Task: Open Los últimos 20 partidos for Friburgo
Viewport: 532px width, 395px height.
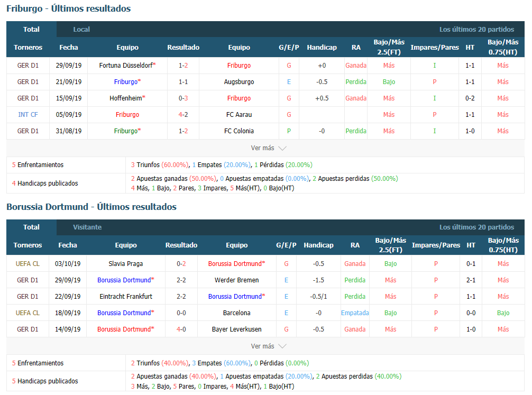Action: [476, 29]
